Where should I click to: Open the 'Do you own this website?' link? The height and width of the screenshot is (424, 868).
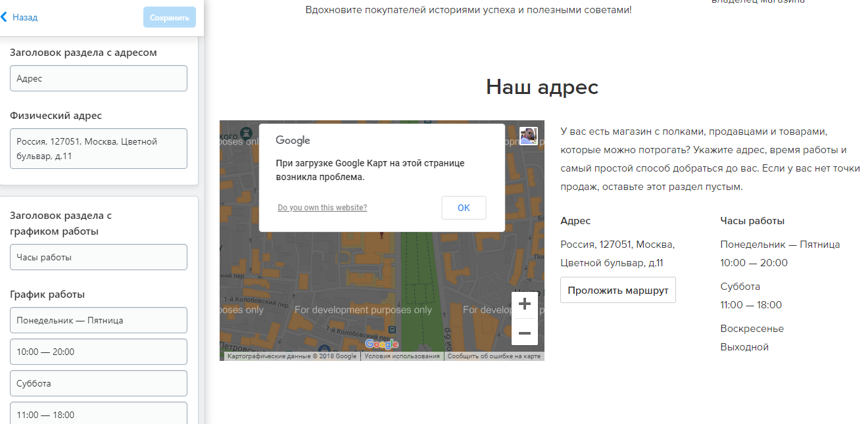tap(322, 208)
